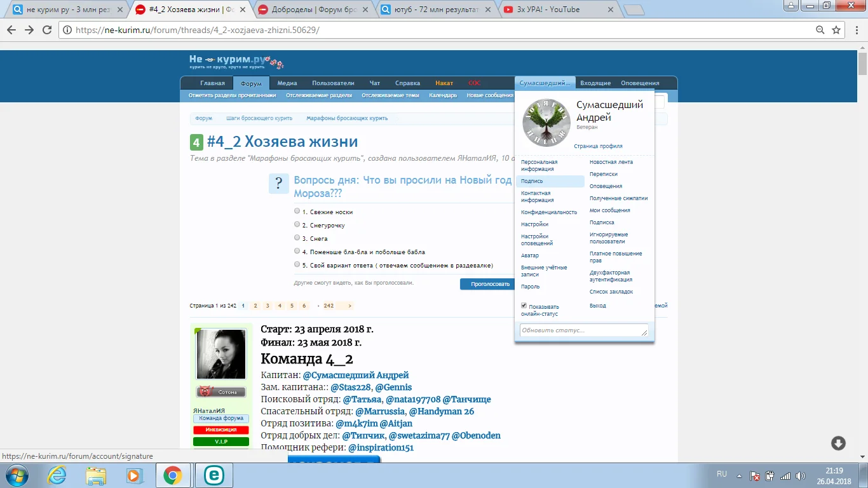Bookmark this page with the star icon
The width and height of the screenshot is (868, 488).
[x=836, y=30]
